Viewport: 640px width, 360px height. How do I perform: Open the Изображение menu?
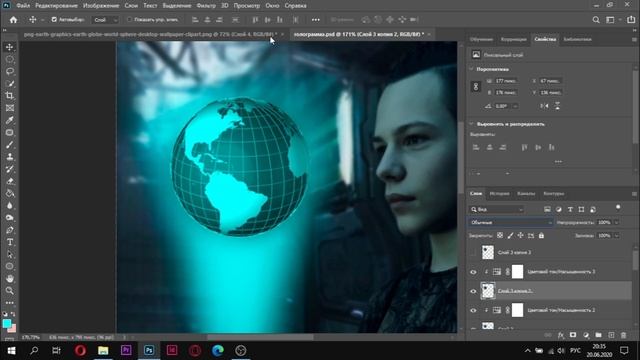click(x=101, y=6)
